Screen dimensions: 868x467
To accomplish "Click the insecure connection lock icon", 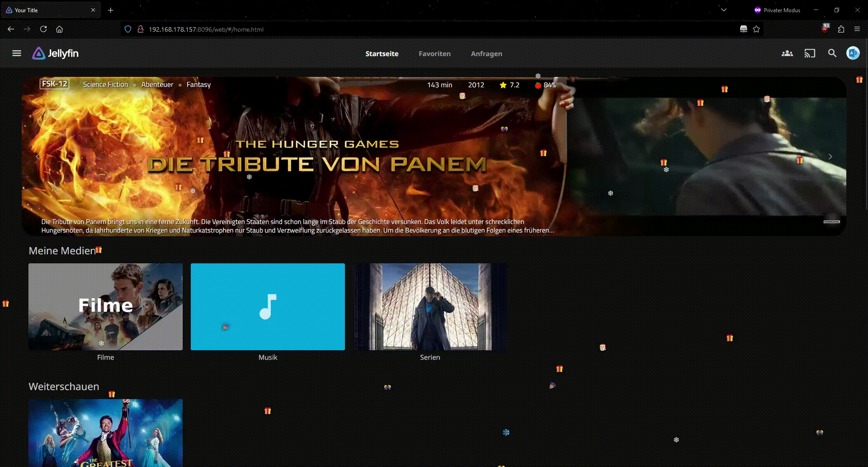I will (141, 29).
